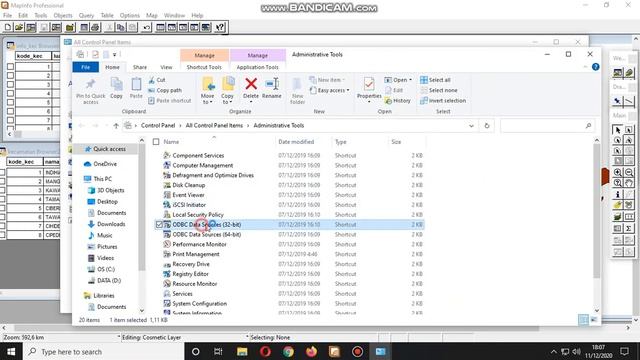
Task: Open the New item dropdown
Action: (x=327, y=80)
